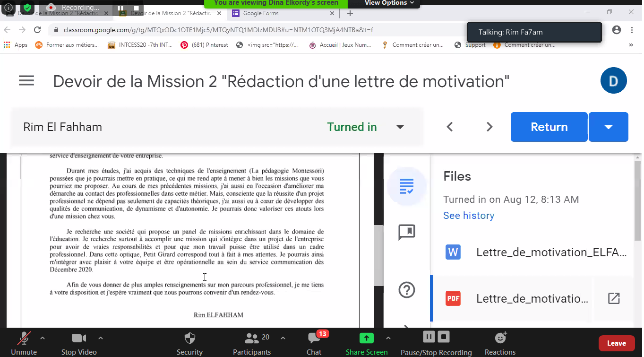Viewport: 644px width, 357px height.
Task: Open the dropdown arrow beside Return
Action: click(x=608, y=127)
